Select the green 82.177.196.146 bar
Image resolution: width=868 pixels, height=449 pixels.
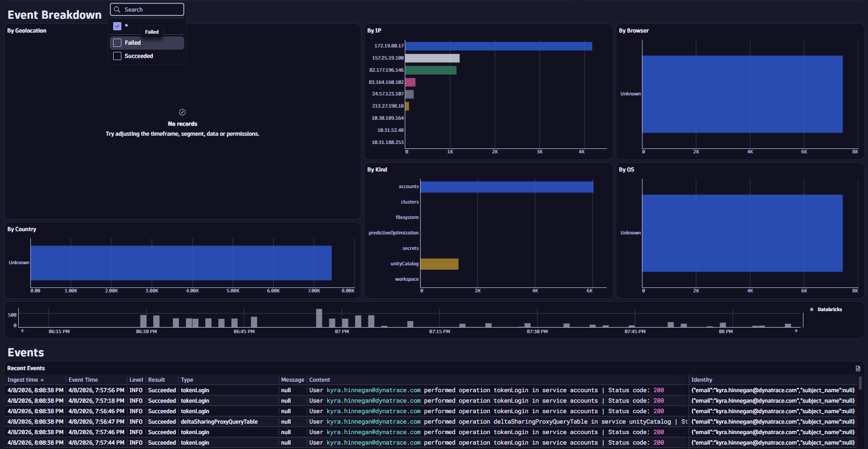pyautogui.click(x=430, y=70)
